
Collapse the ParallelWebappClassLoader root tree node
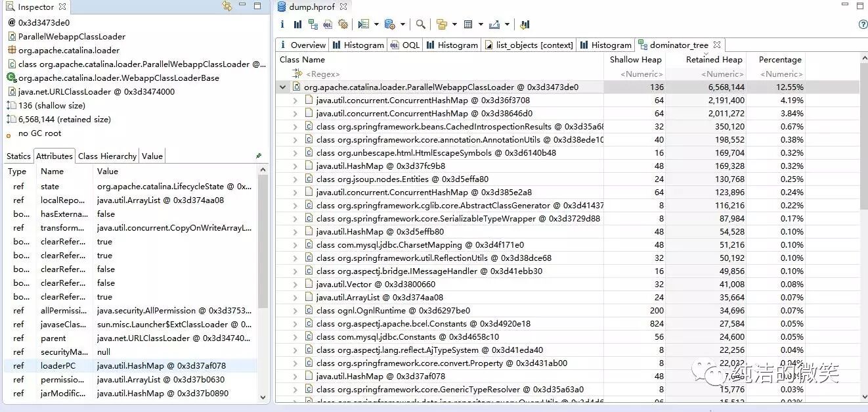(283, 87)
